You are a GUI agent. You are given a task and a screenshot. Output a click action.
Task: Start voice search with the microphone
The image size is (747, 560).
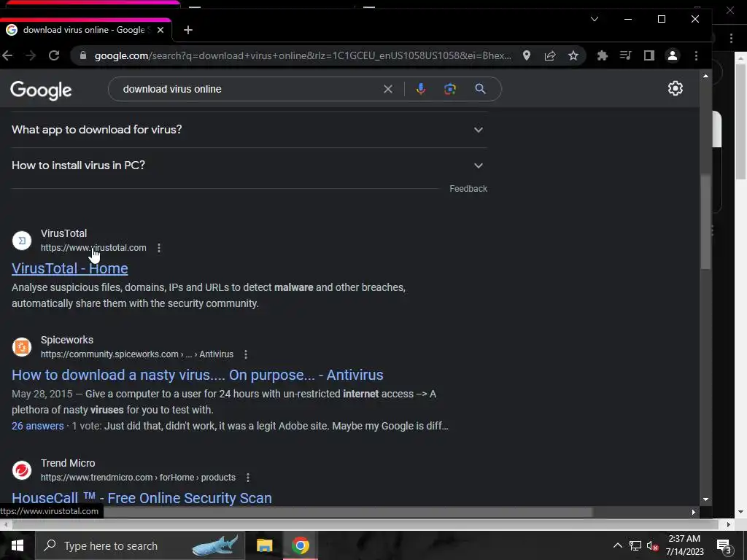pyautogui.click(x=421, y=89)
